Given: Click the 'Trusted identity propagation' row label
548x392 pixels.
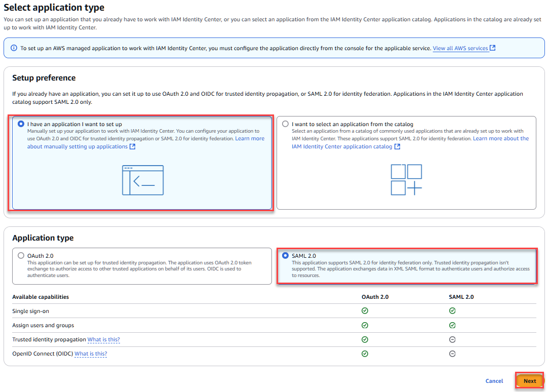Looking at the screenshot, I should click(x=49, y=340).
